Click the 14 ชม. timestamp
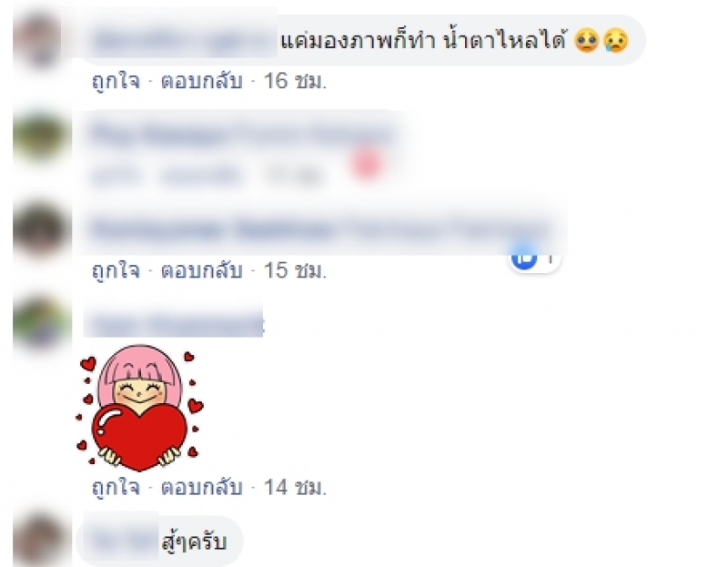 point(295,487)
